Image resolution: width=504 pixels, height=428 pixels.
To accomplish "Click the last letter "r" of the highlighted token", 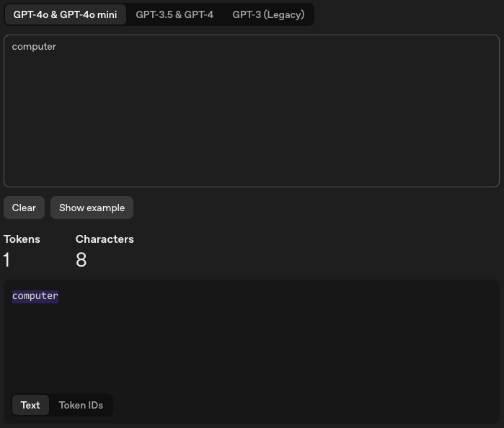I will 56,296.
